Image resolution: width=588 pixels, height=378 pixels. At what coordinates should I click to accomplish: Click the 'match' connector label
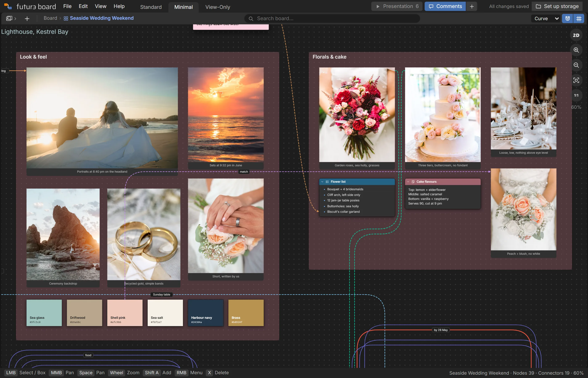(x=244, y=172)
